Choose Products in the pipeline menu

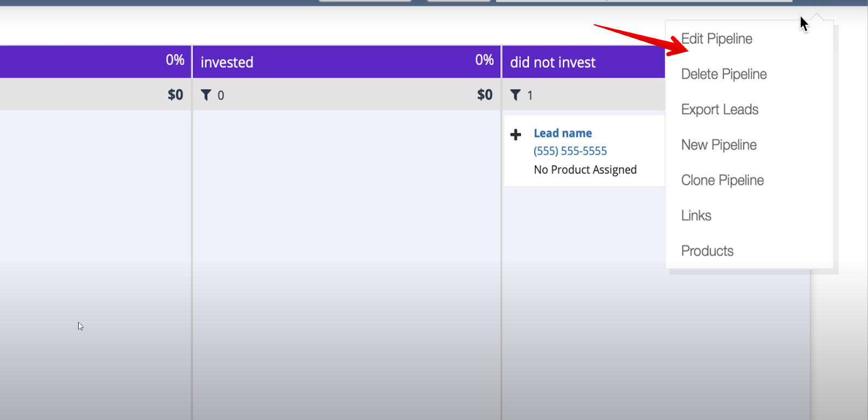pyautogui.click(x=707, y=251)
